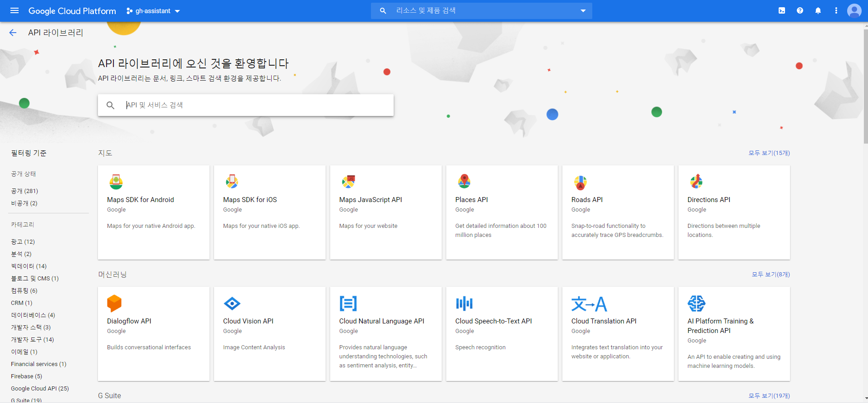Open the Cloud Speech-to-Text API title
Screen dimensions: 868x405
click(493, 321)
